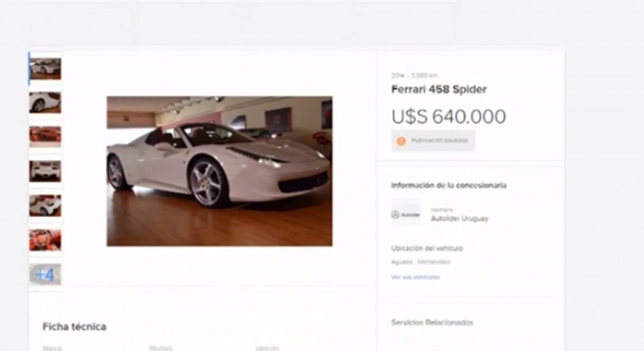The image size is (644, 351).
Task: Open the Ver sus vehículos link
Action: click(x=415, y=277)
